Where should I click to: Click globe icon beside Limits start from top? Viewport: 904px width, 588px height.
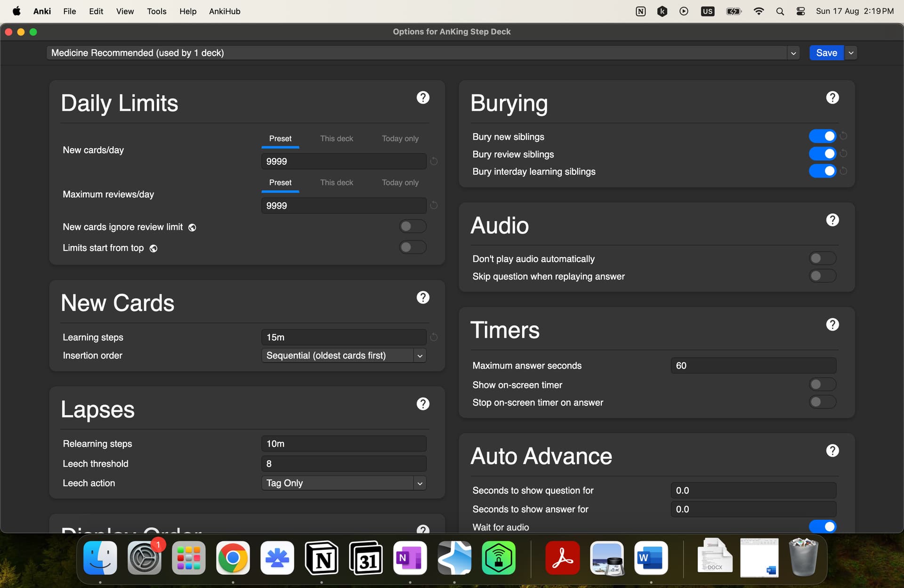(153, 249)
